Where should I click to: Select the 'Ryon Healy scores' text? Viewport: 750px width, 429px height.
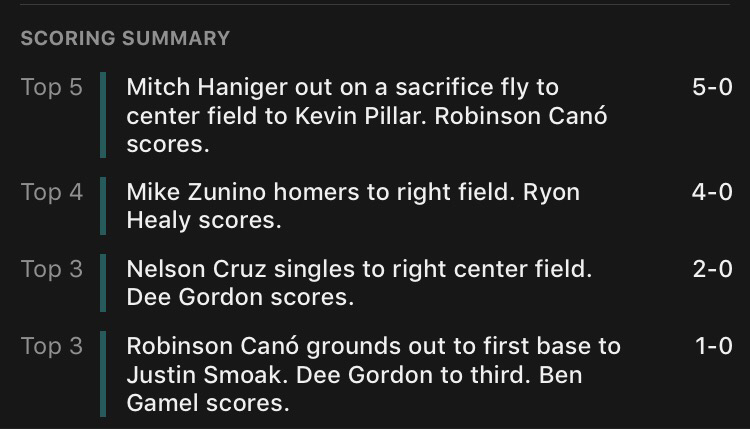coord(353,206)
